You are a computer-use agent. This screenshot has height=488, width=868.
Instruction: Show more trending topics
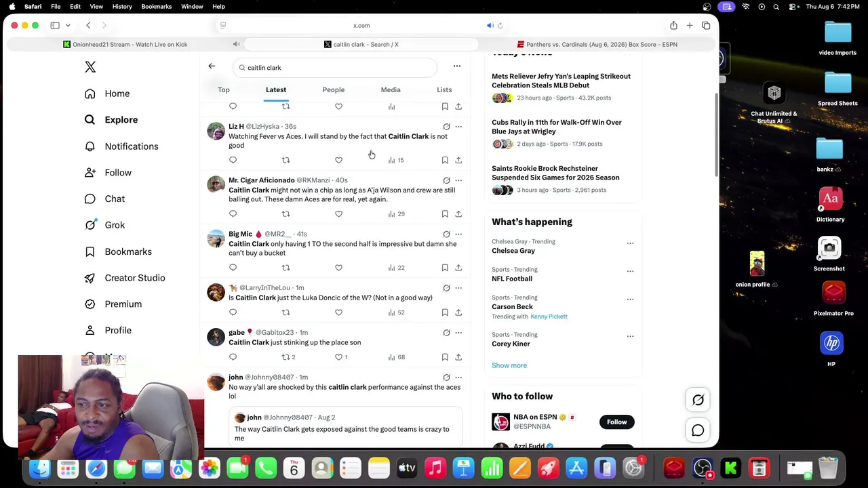click(x=509, y=365)
